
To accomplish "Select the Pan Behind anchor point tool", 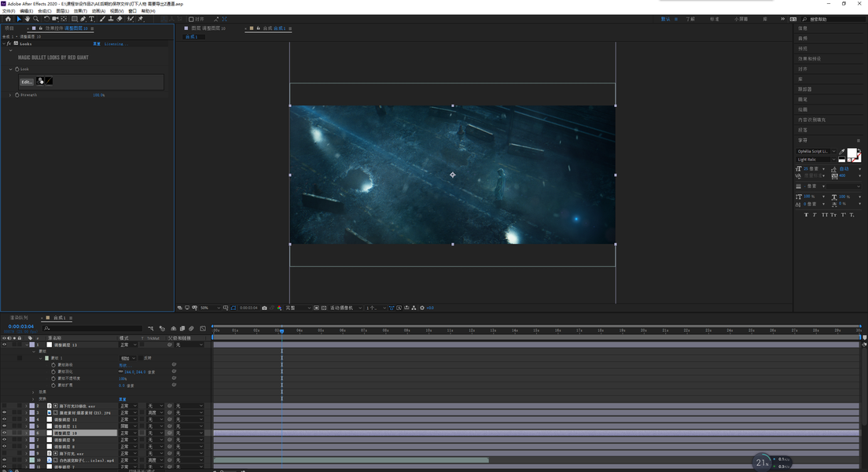I will pyautogui.click(x=64, y=19).
